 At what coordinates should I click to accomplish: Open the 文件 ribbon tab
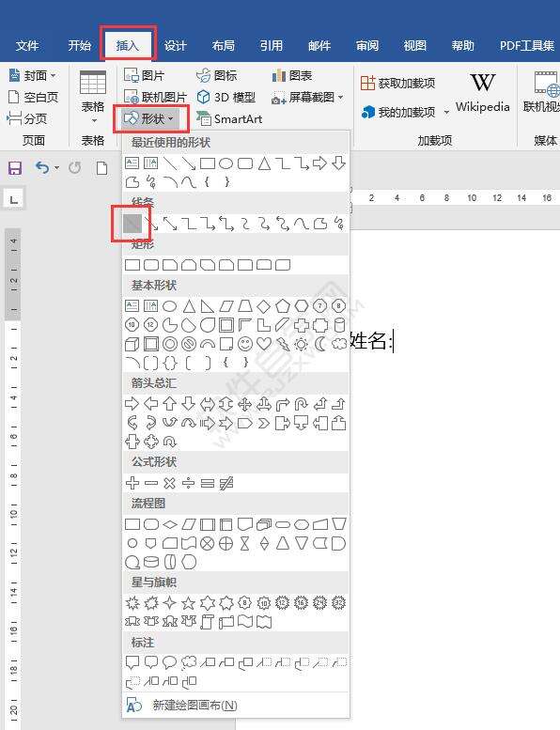[27, 46]
